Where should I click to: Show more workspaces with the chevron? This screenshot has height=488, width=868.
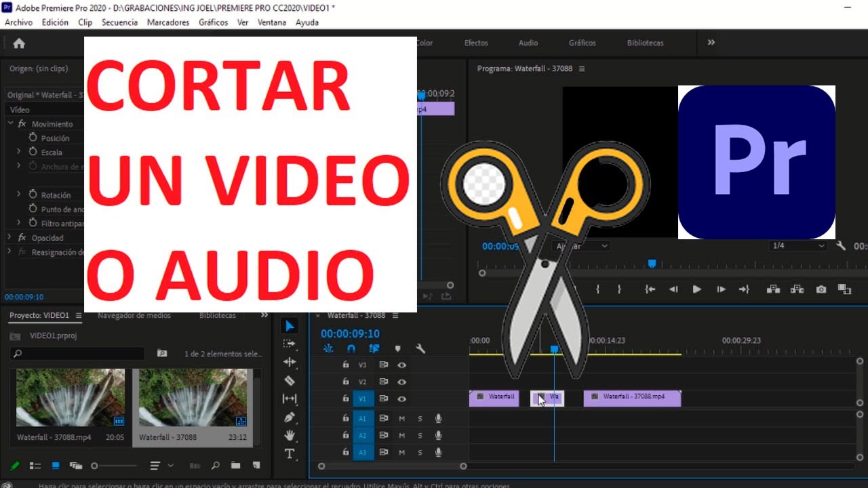[x=711, y=42]
